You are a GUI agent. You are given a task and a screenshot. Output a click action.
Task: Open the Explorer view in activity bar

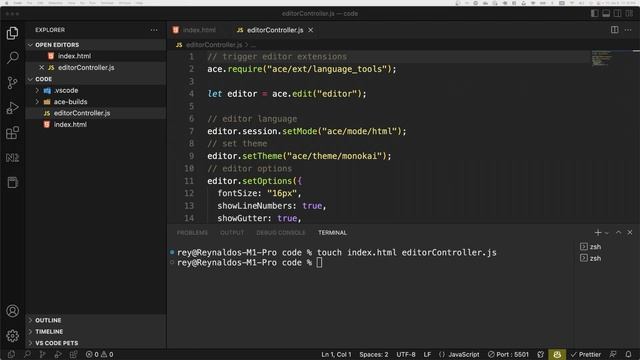tap(12, 33)
